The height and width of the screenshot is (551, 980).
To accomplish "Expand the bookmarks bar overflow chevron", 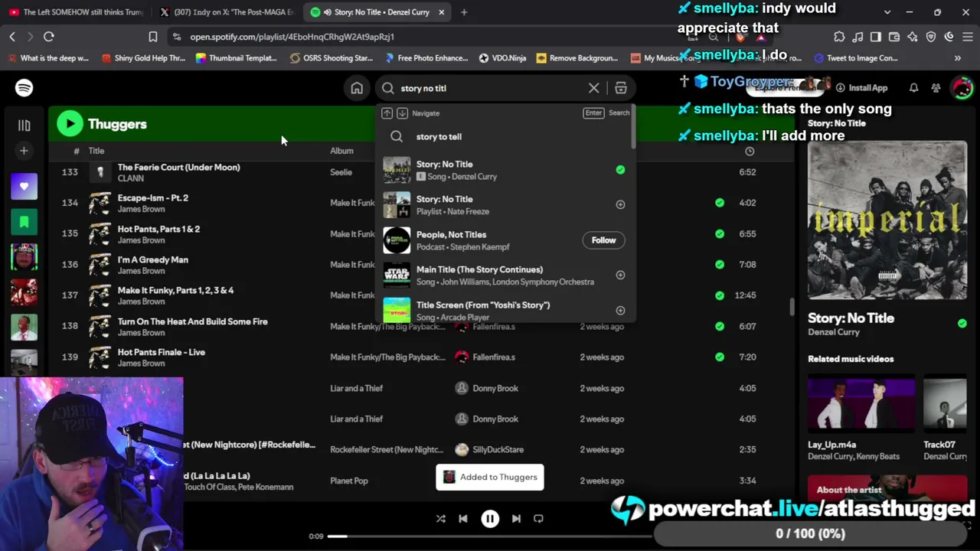I will pyautogui.click(x=957, y=58).
